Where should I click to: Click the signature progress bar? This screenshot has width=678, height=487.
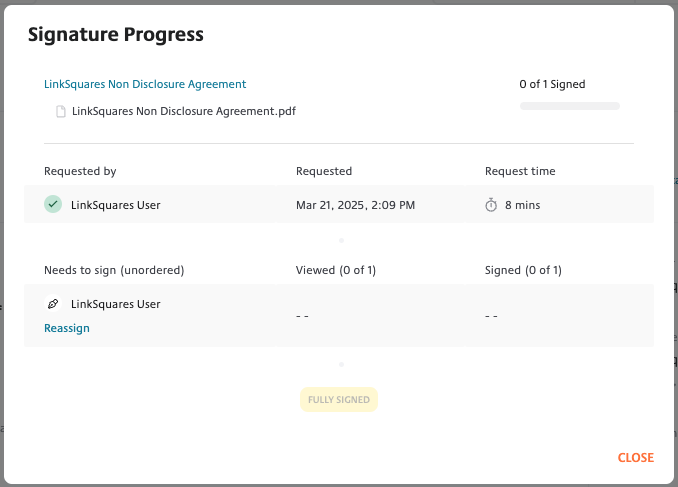569,106
